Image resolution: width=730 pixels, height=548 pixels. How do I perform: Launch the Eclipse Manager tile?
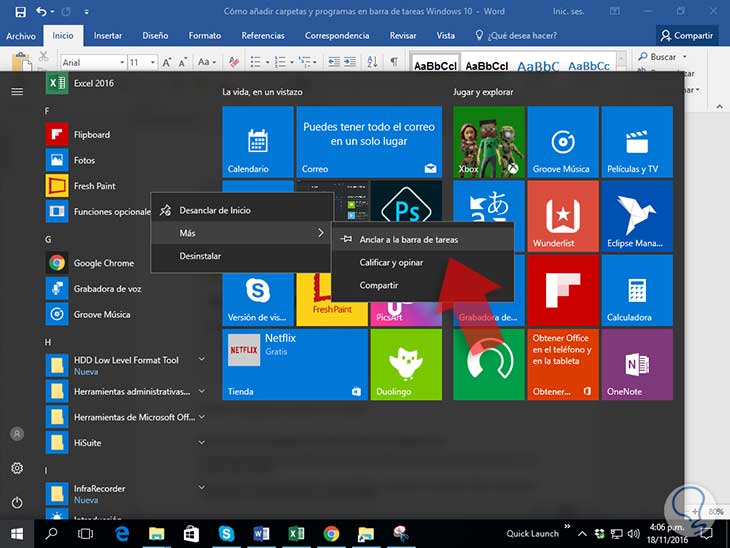[637, 216]
